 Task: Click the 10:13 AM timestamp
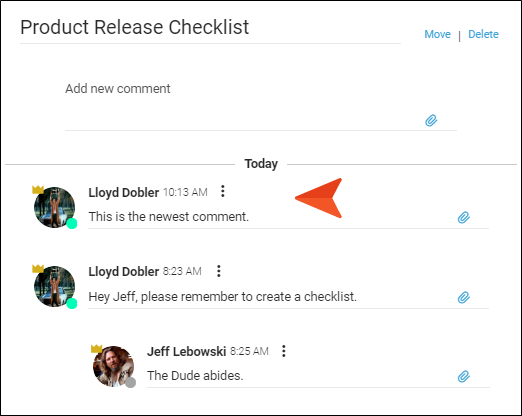pyautogui.click(x=185, y=192)
